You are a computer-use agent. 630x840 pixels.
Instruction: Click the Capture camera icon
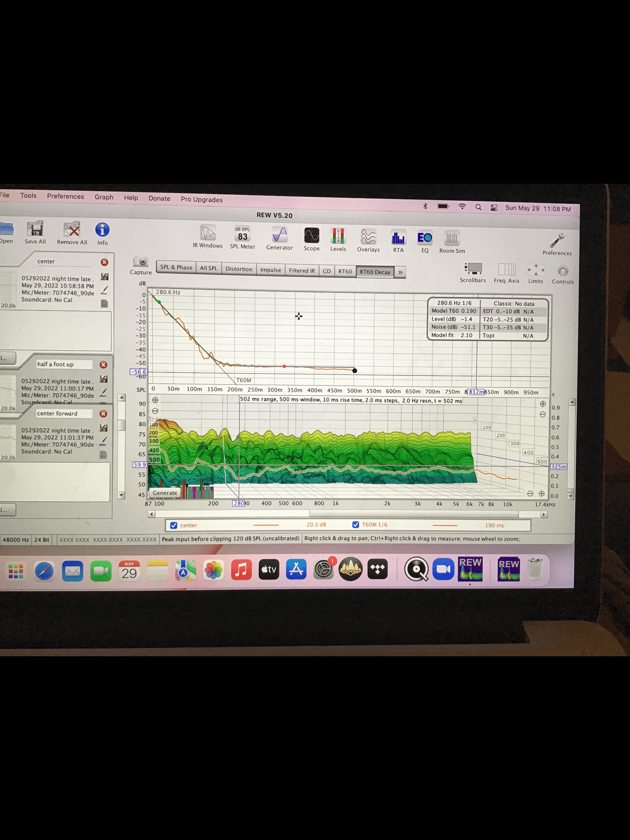(141, 262)
